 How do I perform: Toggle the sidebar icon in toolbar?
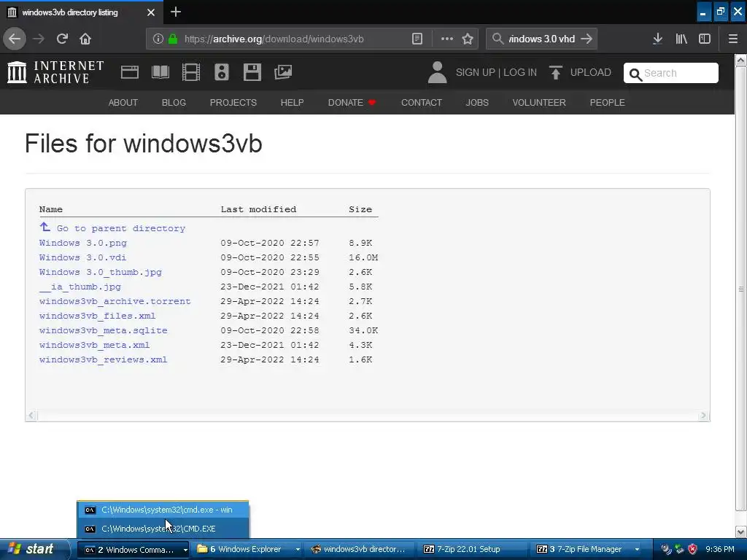[x=705, y=39]
